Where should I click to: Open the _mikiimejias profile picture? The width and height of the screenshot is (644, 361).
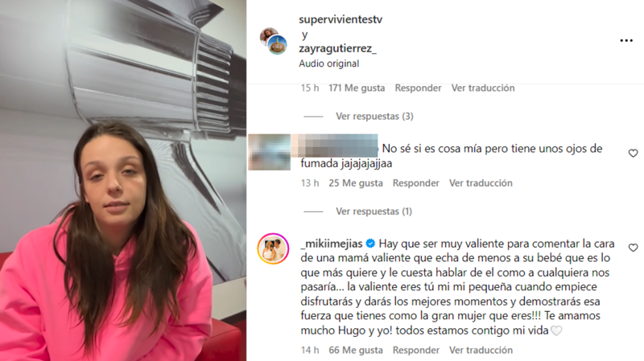(x=273, y=248)
